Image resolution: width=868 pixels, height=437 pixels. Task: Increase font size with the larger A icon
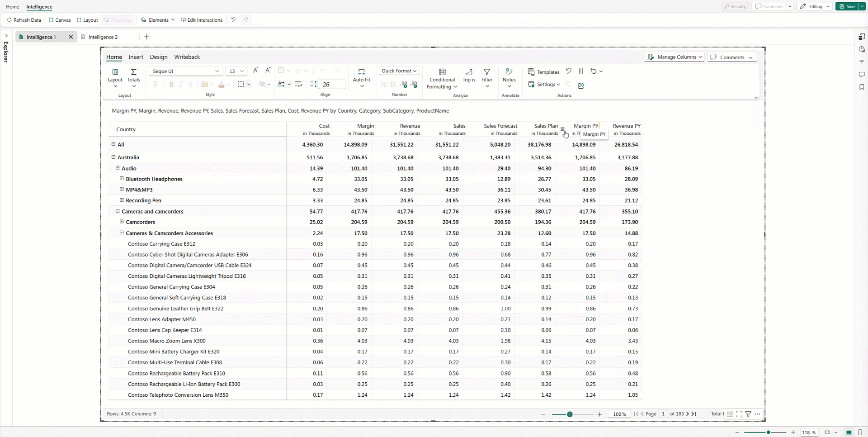click(255, 70)
